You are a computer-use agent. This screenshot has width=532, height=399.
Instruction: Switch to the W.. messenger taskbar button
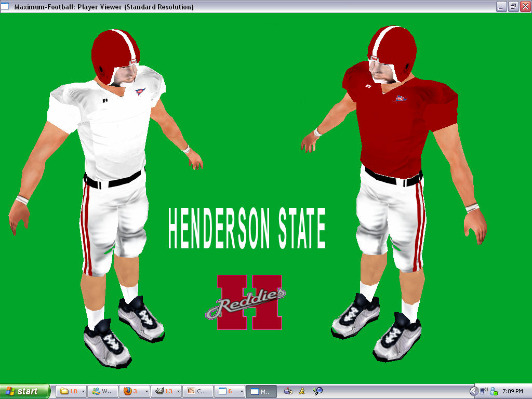coord(103,391)
